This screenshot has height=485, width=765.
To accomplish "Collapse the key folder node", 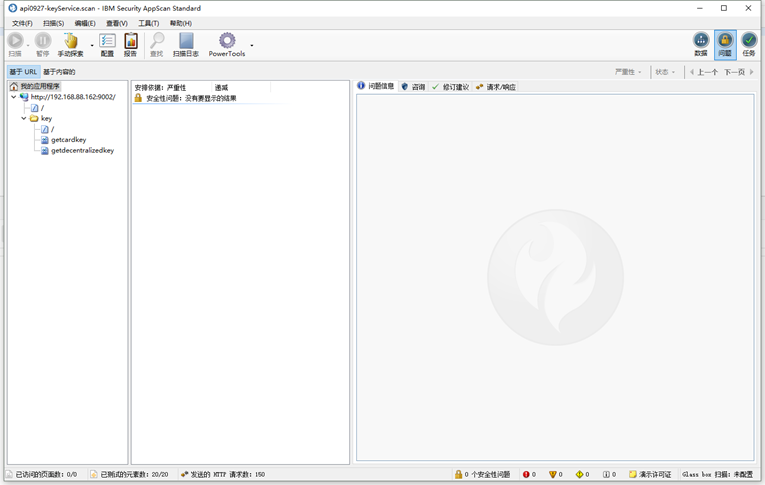I will click(x=24, y=118).
